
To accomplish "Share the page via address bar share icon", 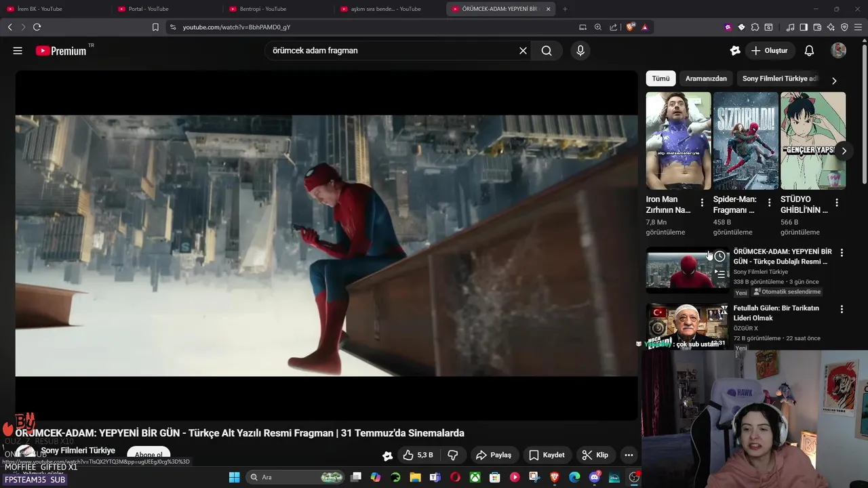I will [613, 27].
